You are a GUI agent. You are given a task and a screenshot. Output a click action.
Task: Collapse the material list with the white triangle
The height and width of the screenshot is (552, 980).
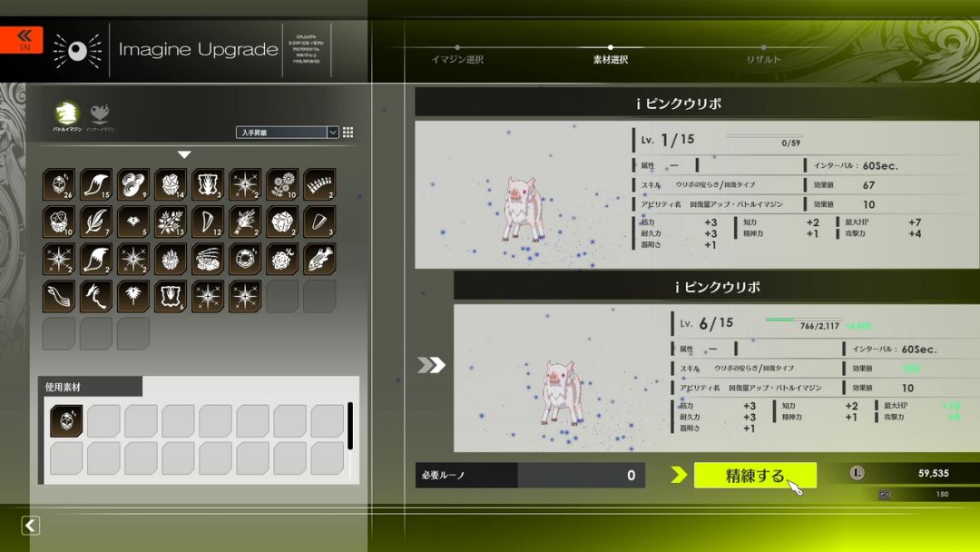click(184, 155)
